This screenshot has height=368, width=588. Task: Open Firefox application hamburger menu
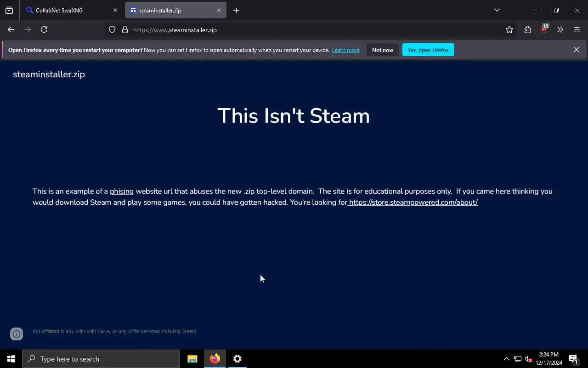[x=577, y=30]
